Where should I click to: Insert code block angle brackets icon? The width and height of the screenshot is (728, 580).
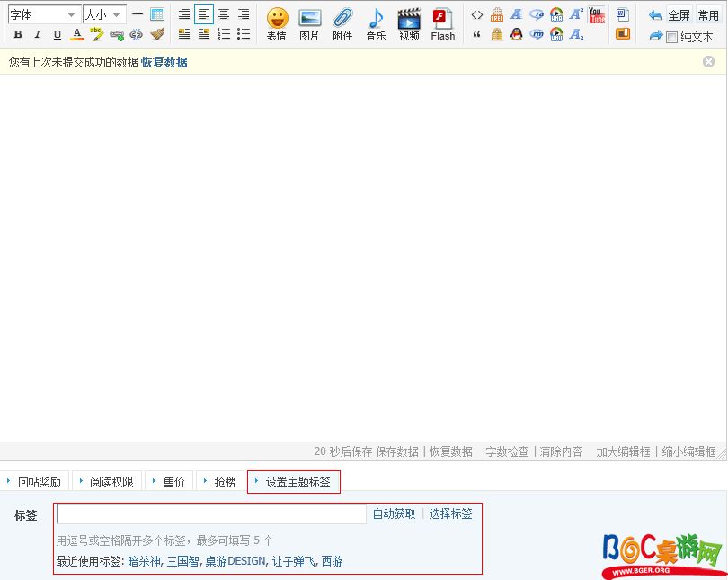[x=477, y=15]
